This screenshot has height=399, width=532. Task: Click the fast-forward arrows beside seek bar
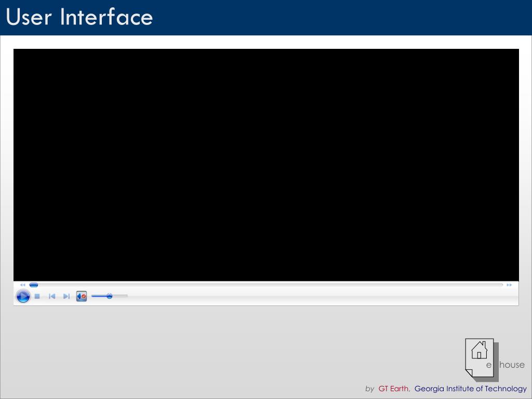[x=509, y=285]
